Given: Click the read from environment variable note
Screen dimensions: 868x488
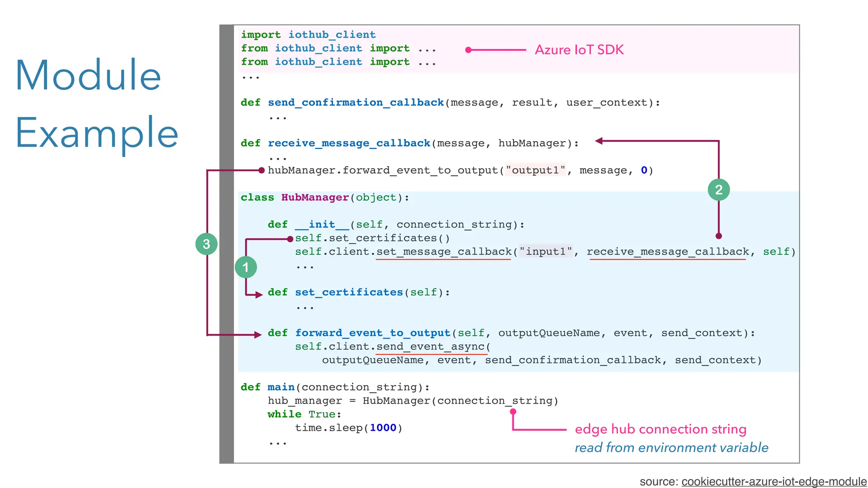Looking at the screenshot, I should pyautogui.click(x=671, y=448).
